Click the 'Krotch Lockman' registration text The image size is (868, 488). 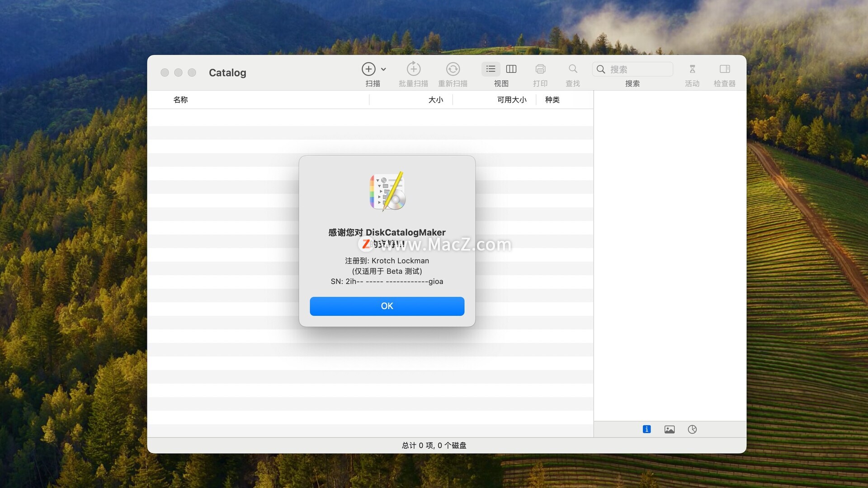click(400, 261)
